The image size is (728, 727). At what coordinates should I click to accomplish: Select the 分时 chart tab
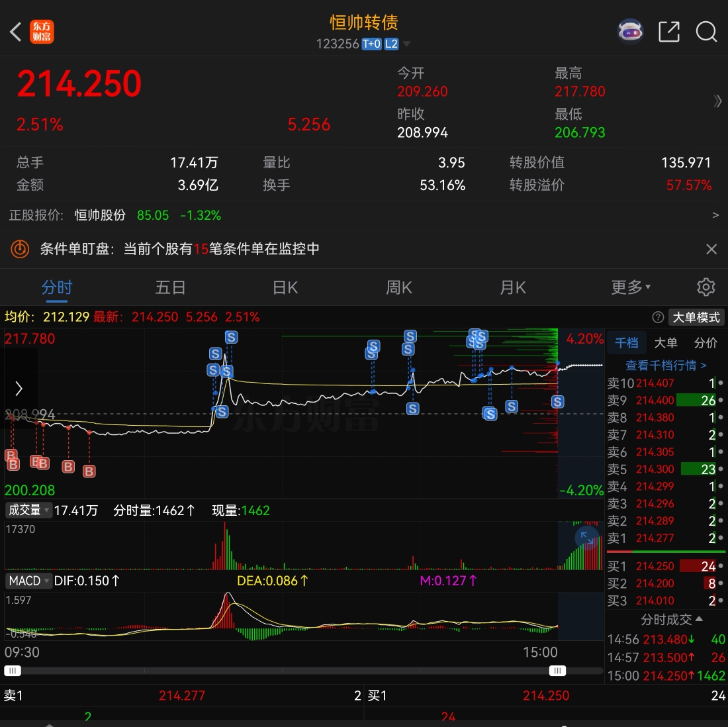coord(57,287)
